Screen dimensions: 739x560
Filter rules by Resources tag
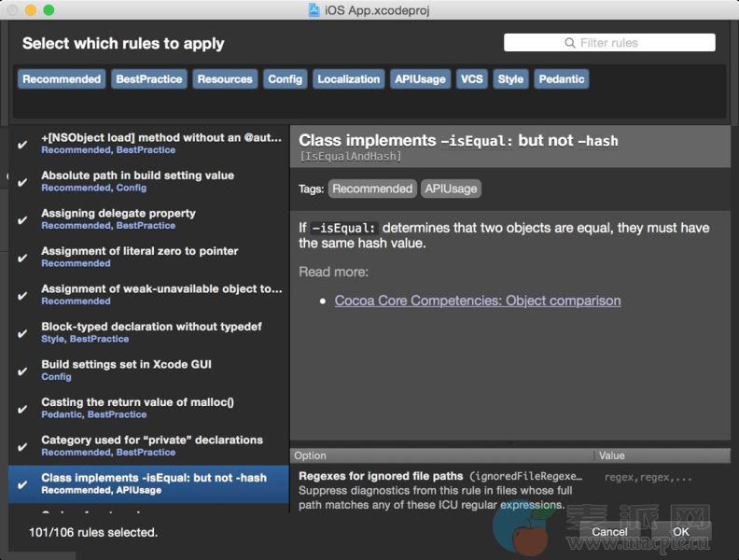point(225,79)
